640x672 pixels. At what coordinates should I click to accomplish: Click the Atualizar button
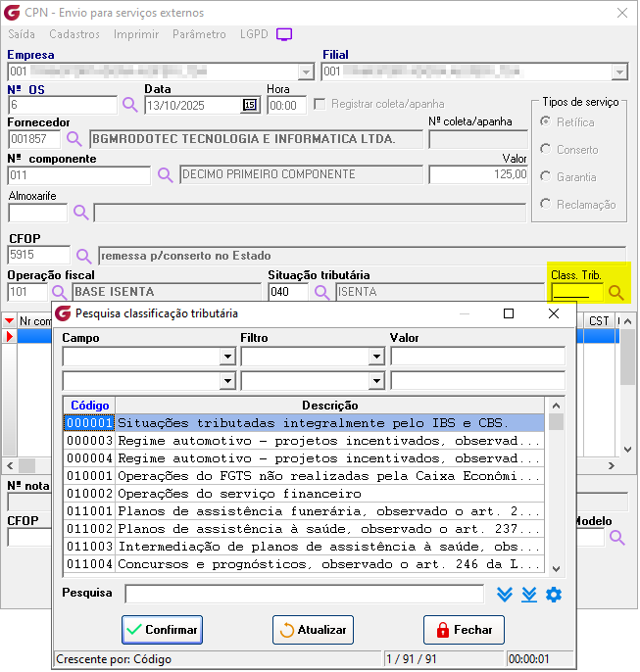[x=313, y=630]
